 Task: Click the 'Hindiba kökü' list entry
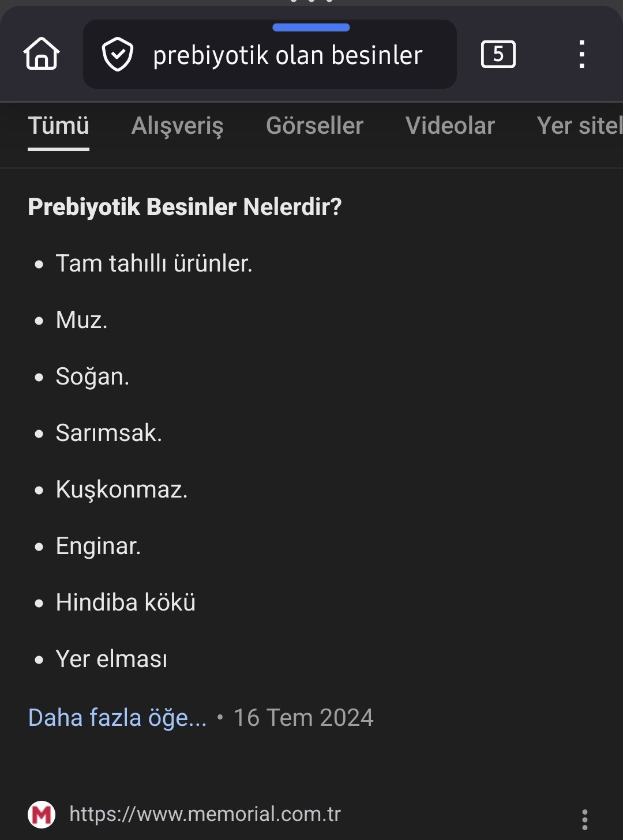point(126,602)
